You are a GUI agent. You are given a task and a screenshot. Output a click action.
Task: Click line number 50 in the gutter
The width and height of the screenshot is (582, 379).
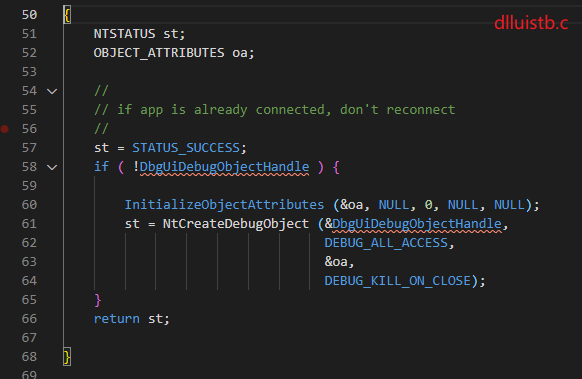click(29, 15)
